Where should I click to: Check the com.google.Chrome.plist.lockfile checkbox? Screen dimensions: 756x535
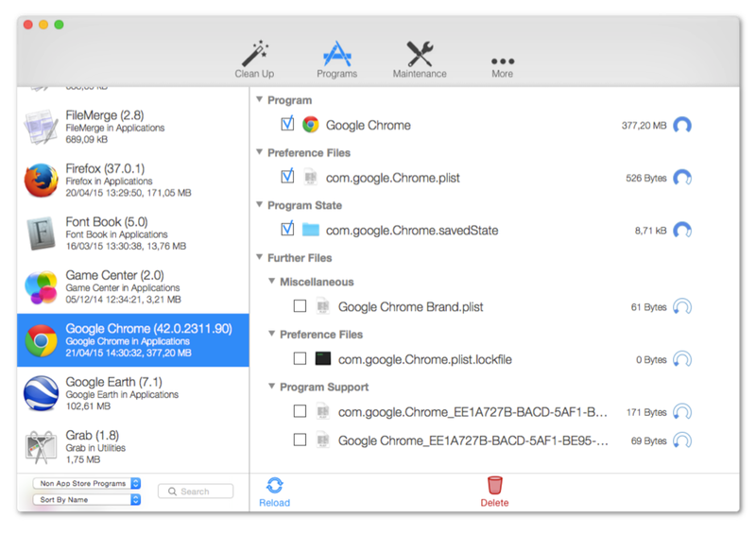300,358
